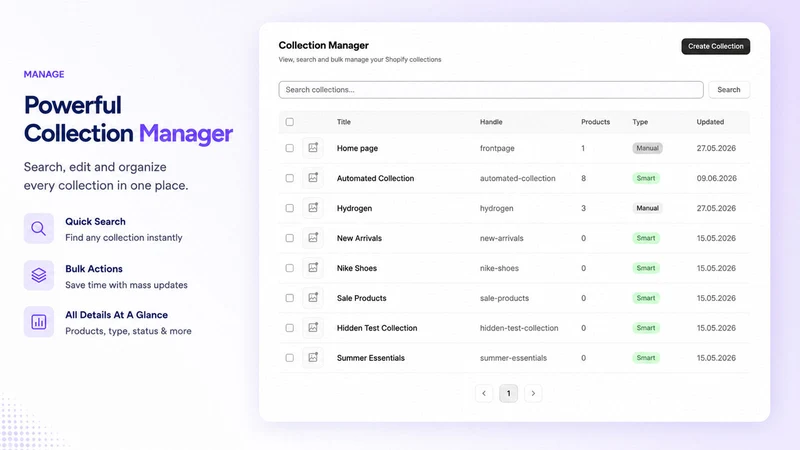The height and width of the screenshot is (450, 800).
Task: Click the Smart badge in Automated Collection row
Action: pos(646,178)
